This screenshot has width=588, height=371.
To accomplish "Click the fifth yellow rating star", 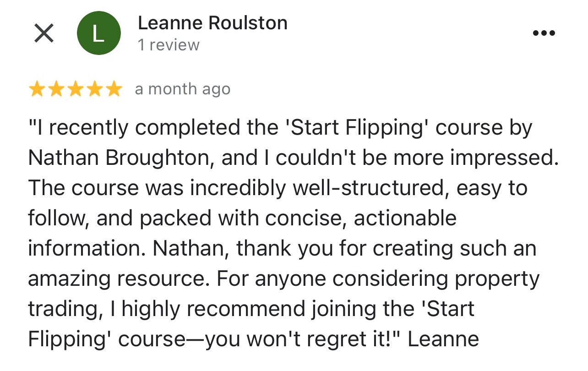I will 114,89.
